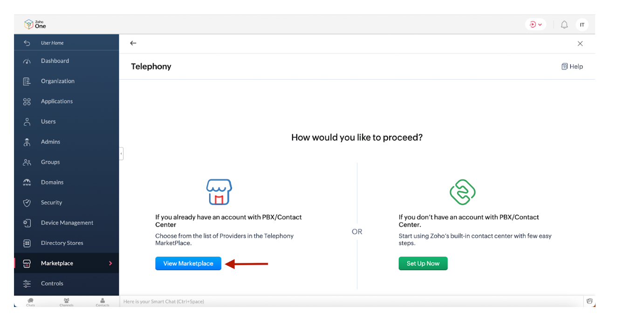Open the notifications bell
This screenshot has width=644, height=327.
[564, 25]
